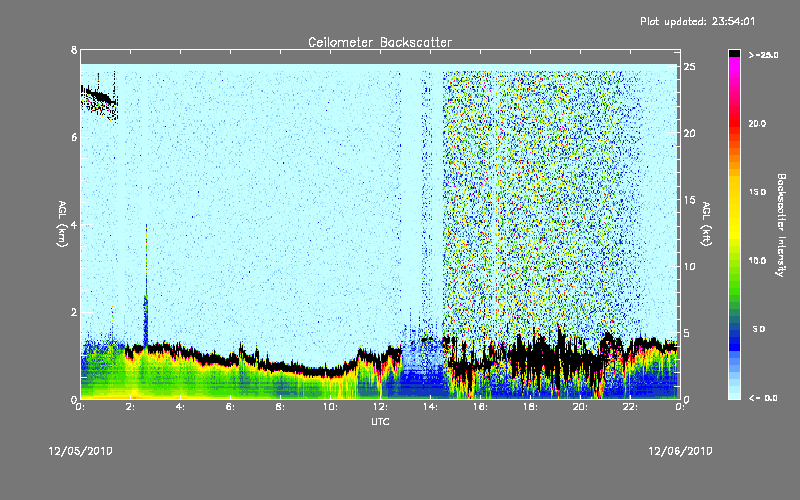This screenshot has width=800, height=500.
Task: Click the end date "12/06/2010"
Action: 680,451
